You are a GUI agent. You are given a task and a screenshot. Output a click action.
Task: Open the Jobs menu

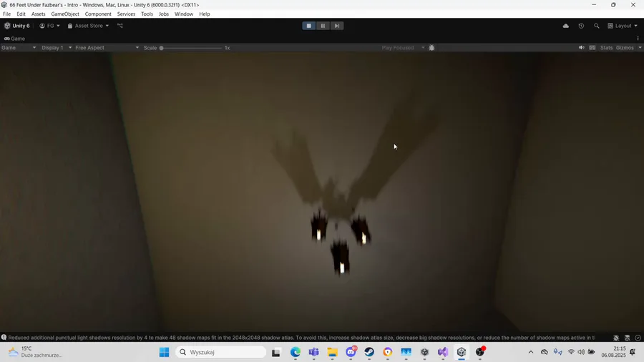tap(163, 14)
